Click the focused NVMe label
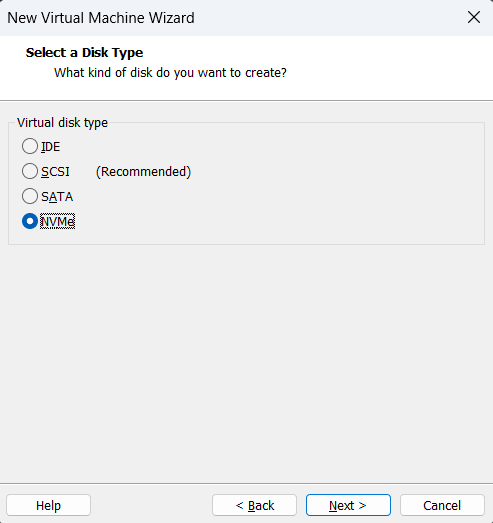The image size is (493, 523). (57, 221)
